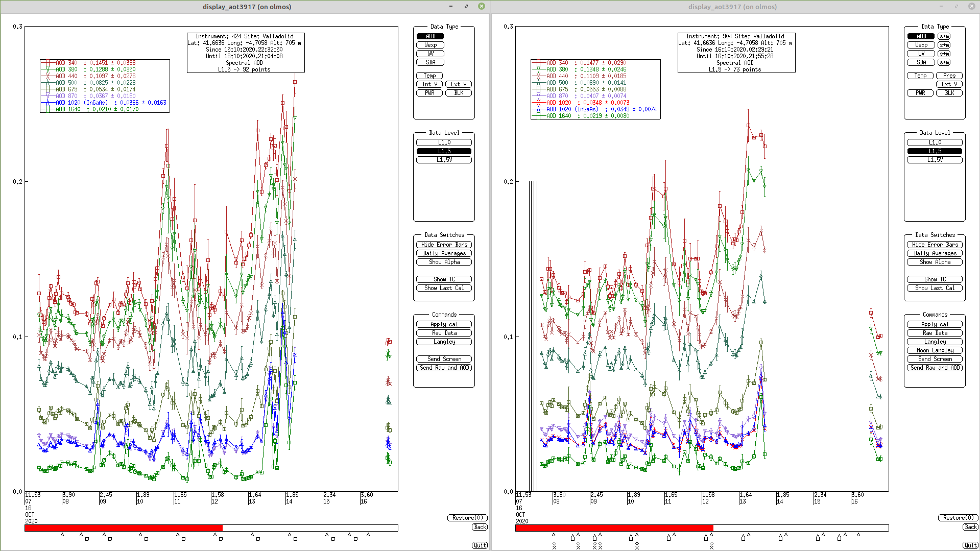The height and width of the screenshot is (551, 980).
Task: Toggle Show TC in Instrument 424 window
Action: tap(444, 279)
